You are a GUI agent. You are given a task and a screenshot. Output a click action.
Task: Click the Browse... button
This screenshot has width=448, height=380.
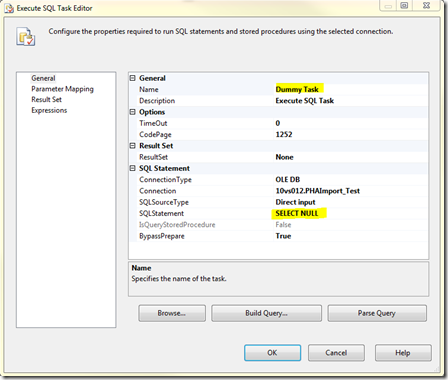tap(172, 313)
